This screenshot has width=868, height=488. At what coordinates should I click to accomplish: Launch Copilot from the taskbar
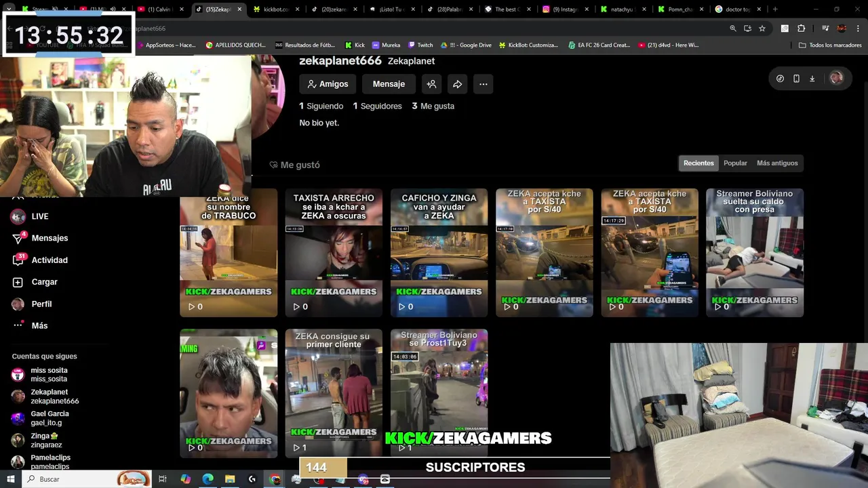[x=185, y=479]
